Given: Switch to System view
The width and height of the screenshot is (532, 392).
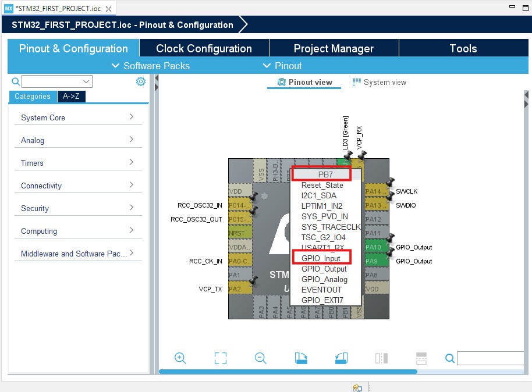Looking at the screenshot, I should tap(380, 82).
